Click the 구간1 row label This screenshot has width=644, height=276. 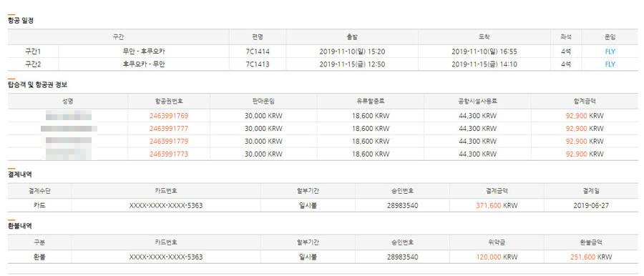[x=33, y=51]
